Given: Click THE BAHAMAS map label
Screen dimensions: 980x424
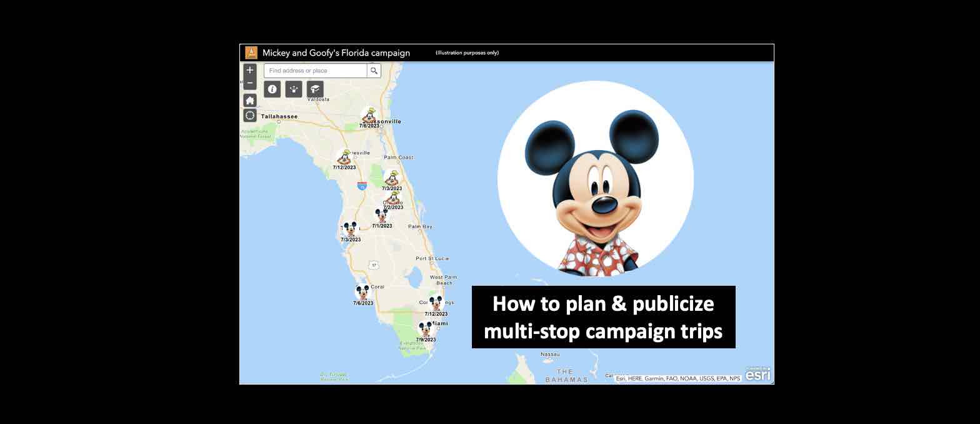Looking at the screenshot, I should point(567,376).
